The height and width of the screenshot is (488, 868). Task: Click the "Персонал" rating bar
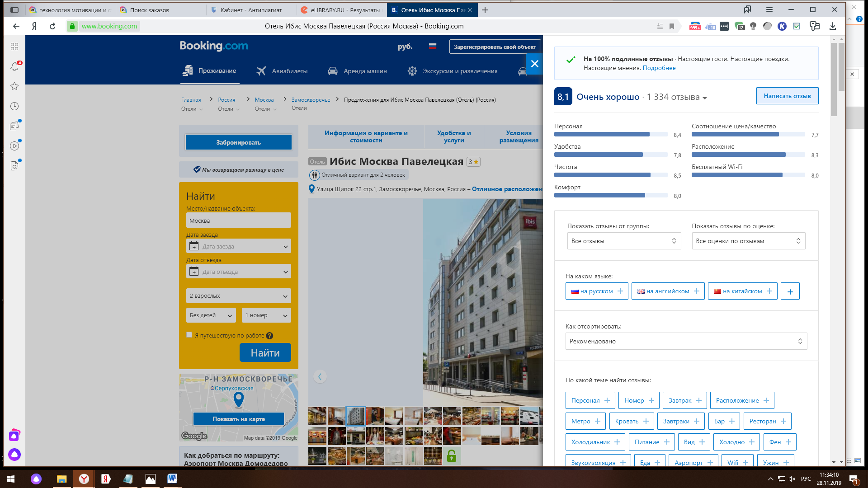pyautogui.click(x=611, y=134)
